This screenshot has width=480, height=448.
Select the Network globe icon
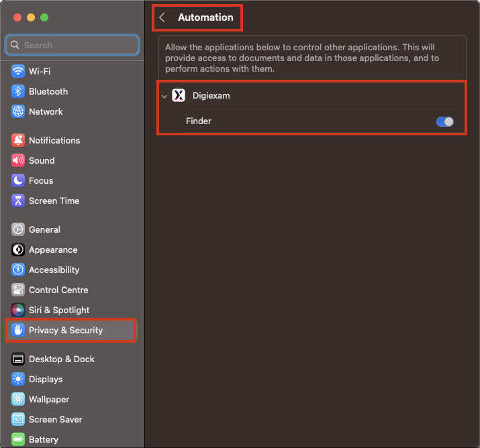[x=18, y=111]
